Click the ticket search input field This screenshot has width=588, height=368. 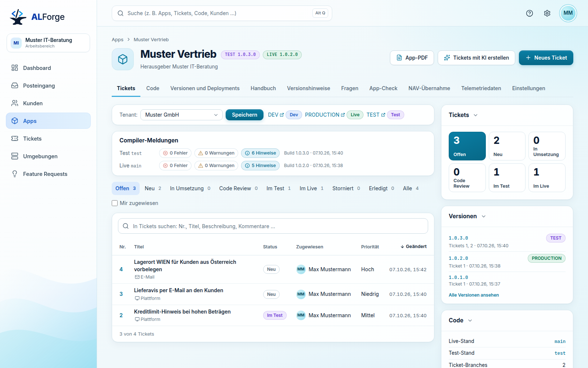273,226
